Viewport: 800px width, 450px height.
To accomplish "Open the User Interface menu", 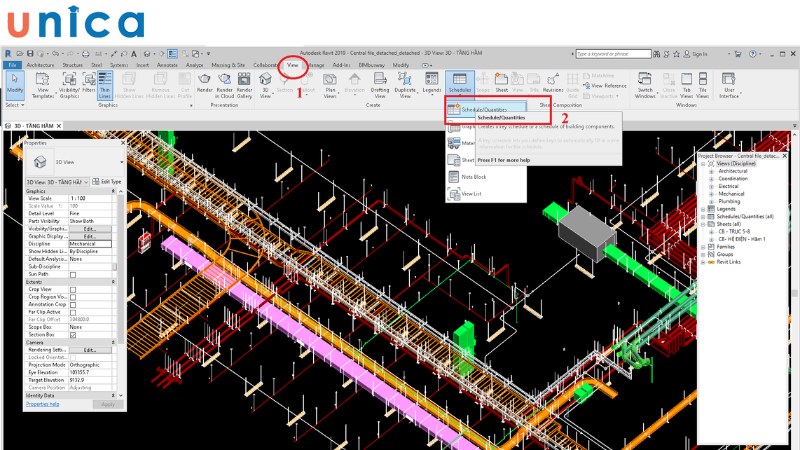I will [729, 85].
